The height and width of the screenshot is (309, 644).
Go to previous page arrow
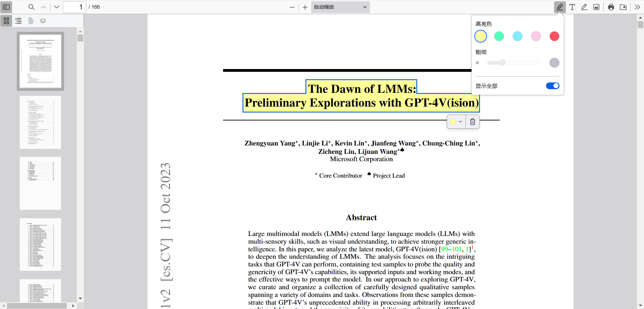[x=44, y=7]
